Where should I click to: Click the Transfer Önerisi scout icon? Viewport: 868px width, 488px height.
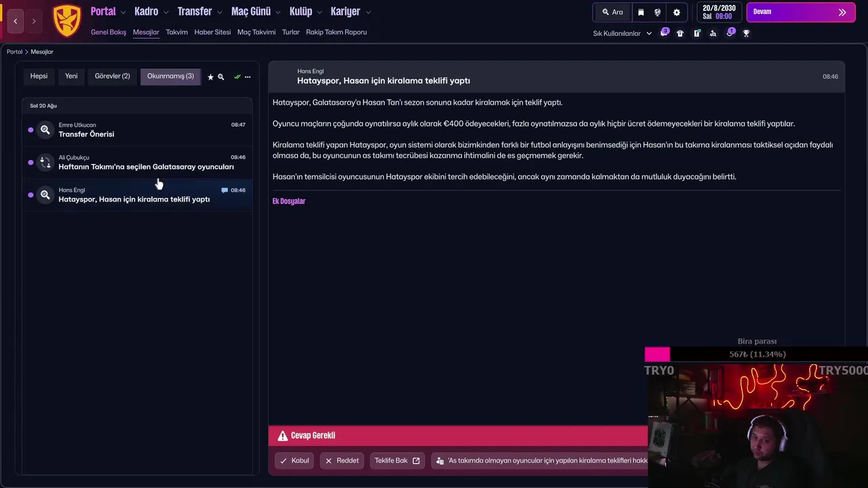tap(45, 129)
